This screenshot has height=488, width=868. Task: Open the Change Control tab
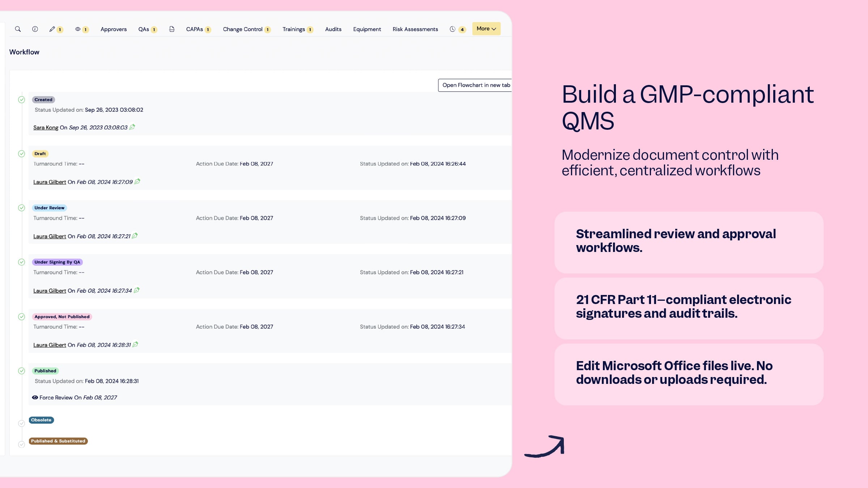pos(243,29)
